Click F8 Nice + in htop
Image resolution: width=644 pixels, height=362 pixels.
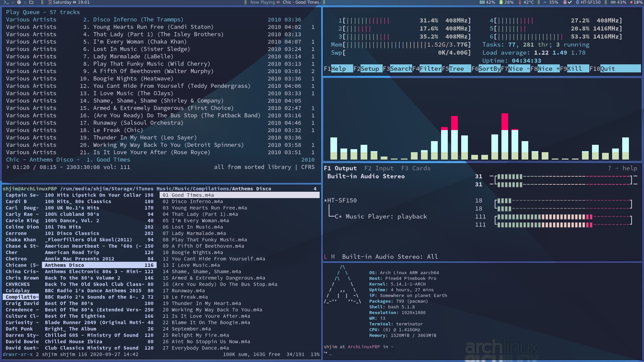coord(545,69)
